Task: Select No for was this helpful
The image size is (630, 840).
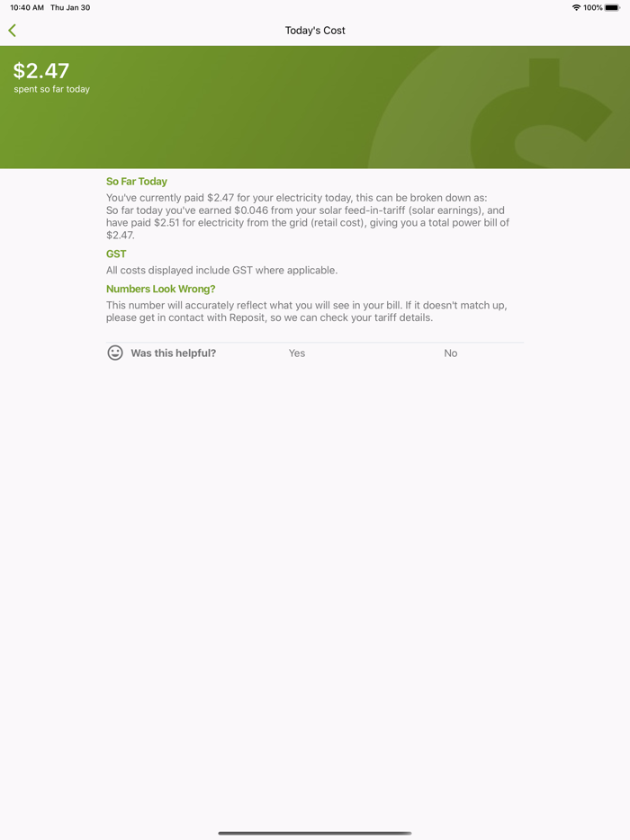Action: (450, 353)
